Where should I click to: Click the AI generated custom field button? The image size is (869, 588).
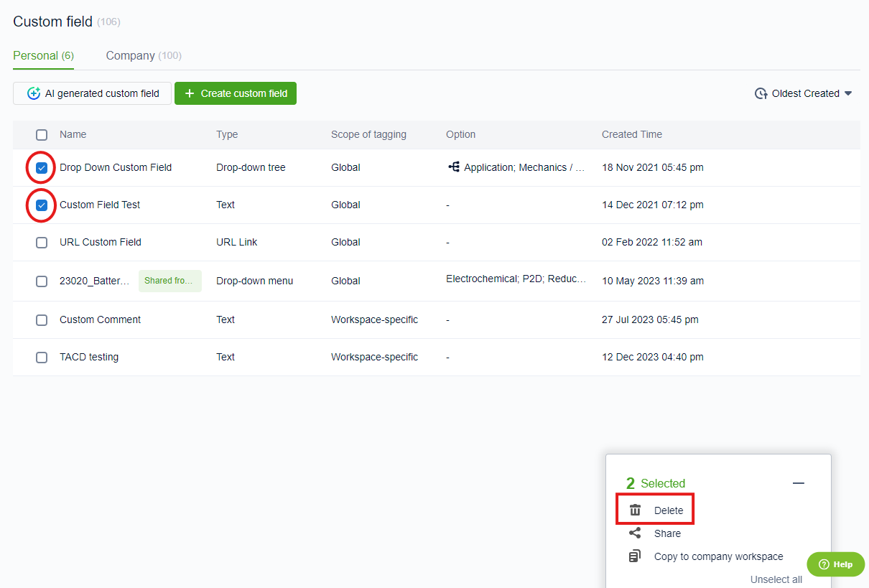click(93, 93)
